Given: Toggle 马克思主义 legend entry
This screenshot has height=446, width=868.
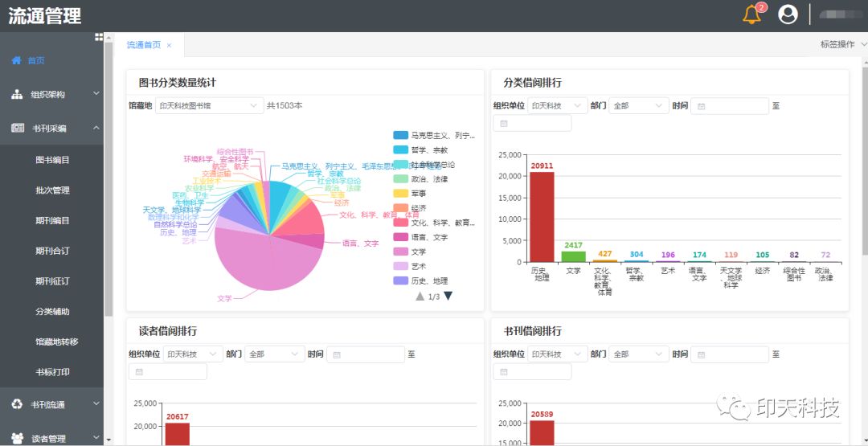Looking at the screenshot, I should pos(435,135).
